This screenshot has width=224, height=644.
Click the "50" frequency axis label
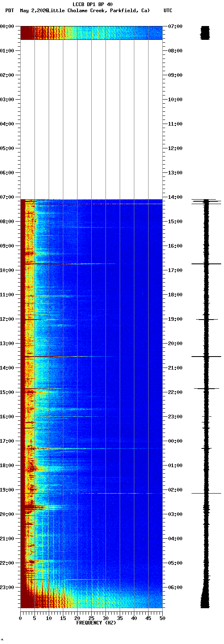[162, 618]
